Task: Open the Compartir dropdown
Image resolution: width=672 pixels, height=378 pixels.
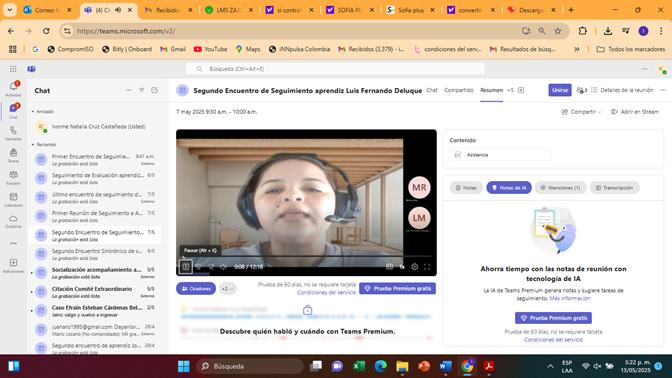Action: (x=581, y=111)
